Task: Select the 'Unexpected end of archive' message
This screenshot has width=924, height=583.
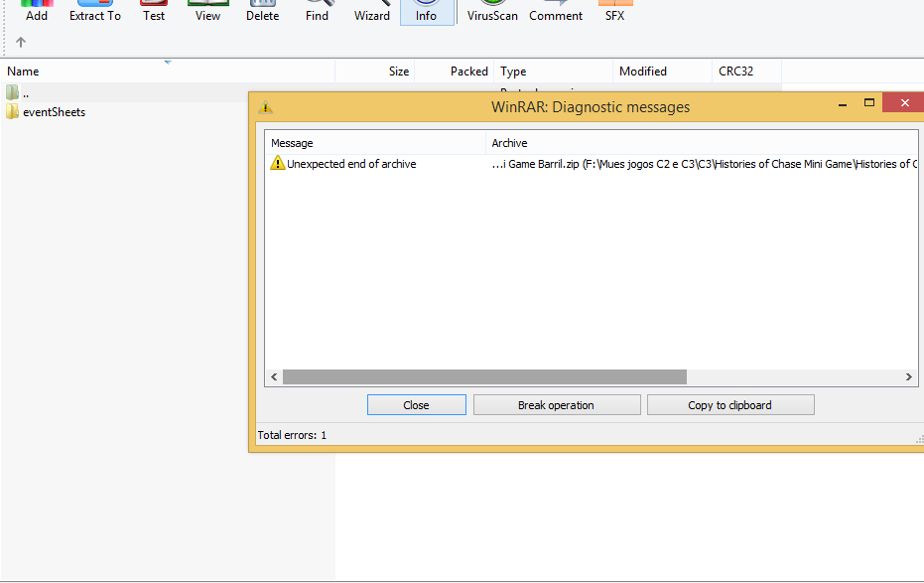Action: tap(351, 164)
